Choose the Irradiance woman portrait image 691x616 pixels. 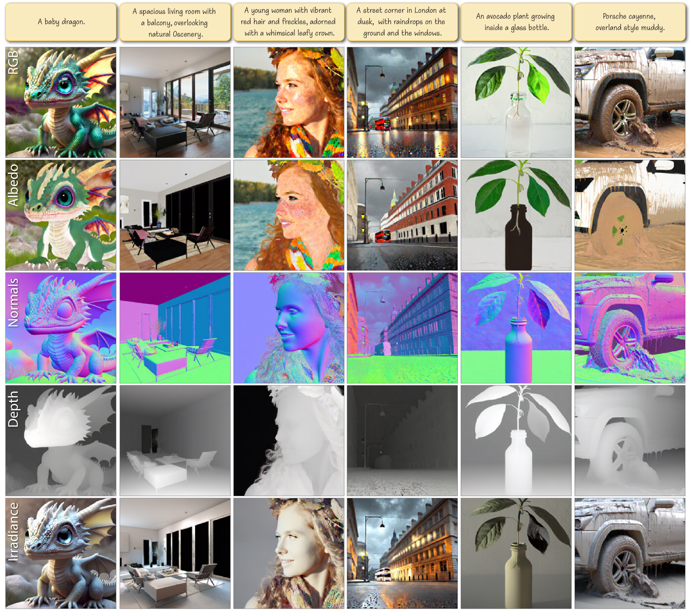coord(289,553)
